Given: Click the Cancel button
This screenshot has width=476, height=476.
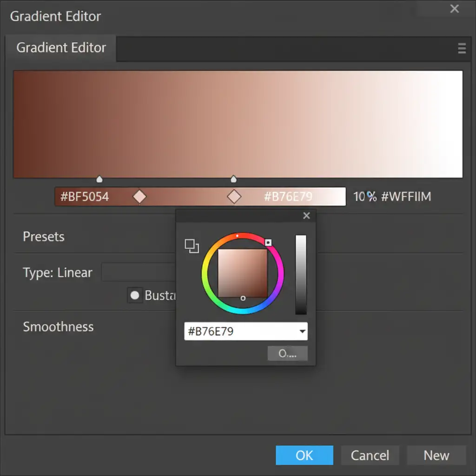Looking at the screenshot, I should click(x=370, y=456).
